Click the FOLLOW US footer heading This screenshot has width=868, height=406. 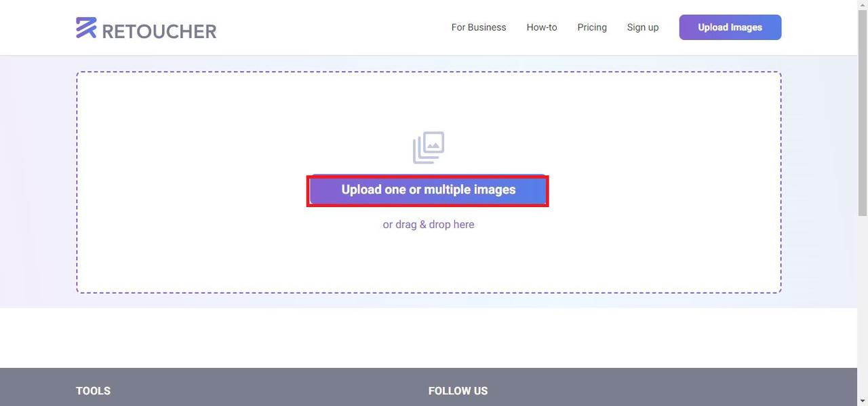pyautogui.click(x=458, y=390)
